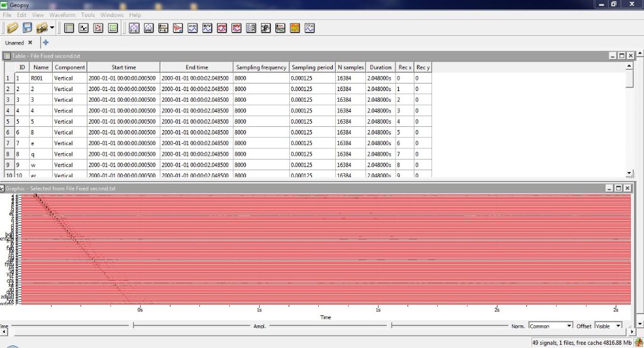Click the Save floppy disk icon
Screen dimensions: 644x348
click(x=27, y=28)
